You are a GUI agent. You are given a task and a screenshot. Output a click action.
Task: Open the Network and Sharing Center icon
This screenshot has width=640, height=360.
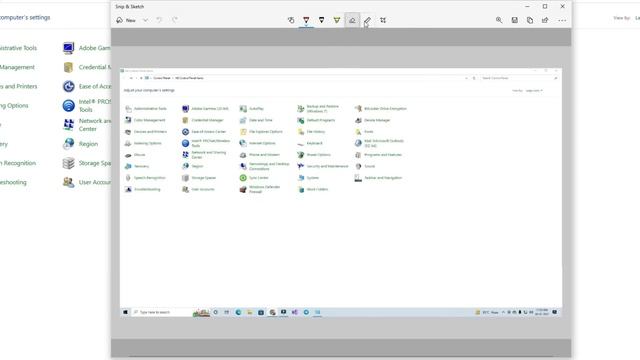[x=69, y=125]
